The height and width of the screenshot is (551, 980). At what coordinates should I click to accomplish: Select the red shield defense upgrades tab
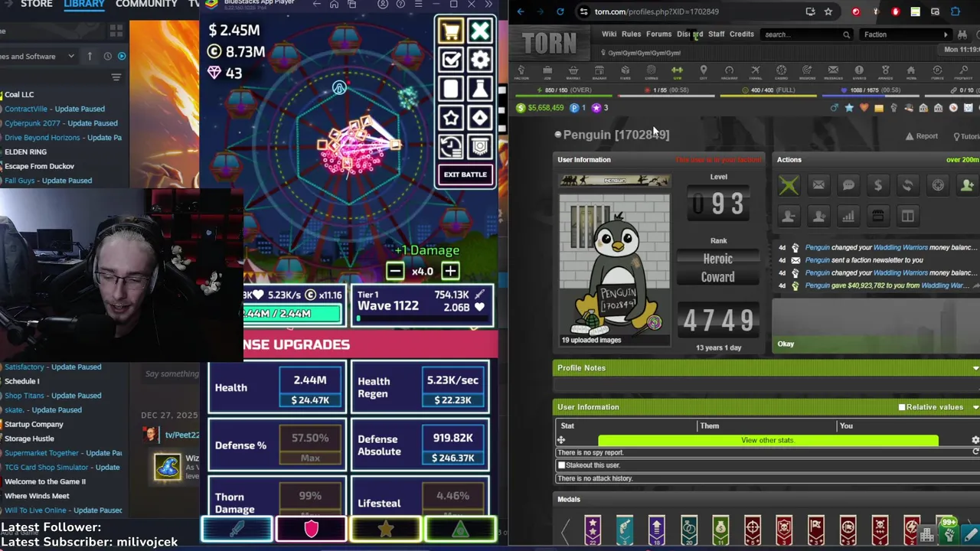(x=311, y=529)
